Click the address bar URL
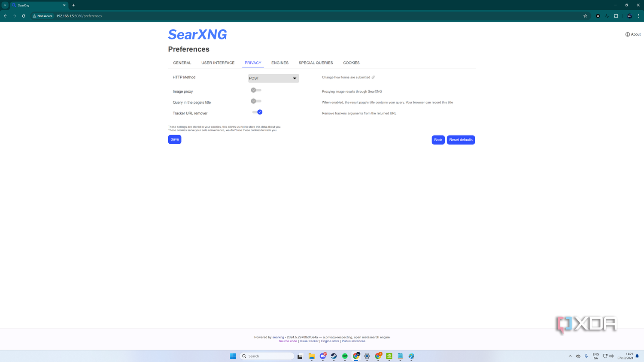The image size is (644, 362). [79, 16]
